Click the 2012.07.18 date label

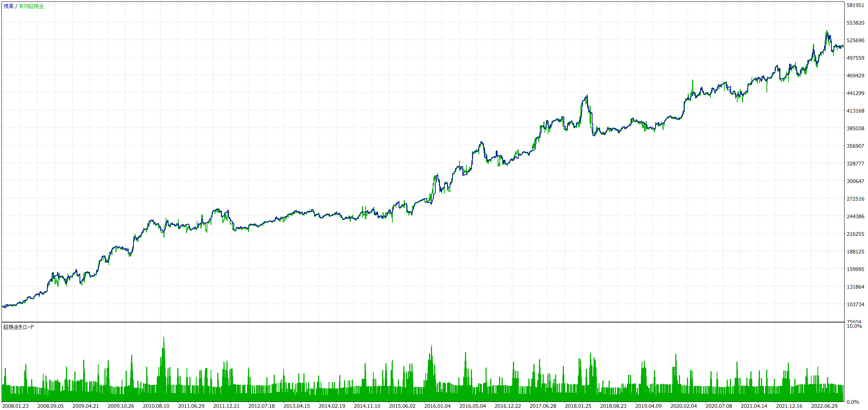click(262, 406)
